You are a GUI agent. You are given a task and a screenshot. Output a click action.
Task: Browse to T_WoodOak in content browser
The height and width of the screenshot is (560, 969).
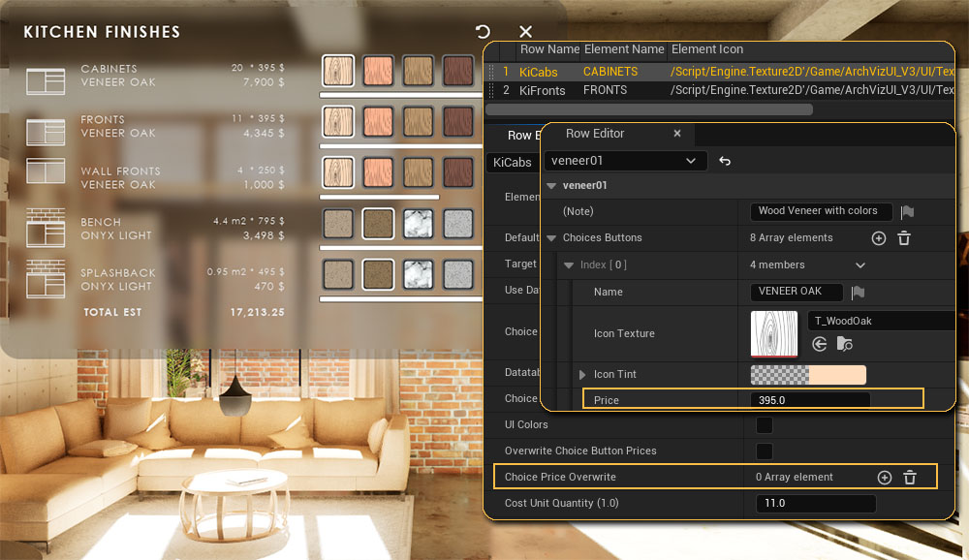click(x=845, y=344)
